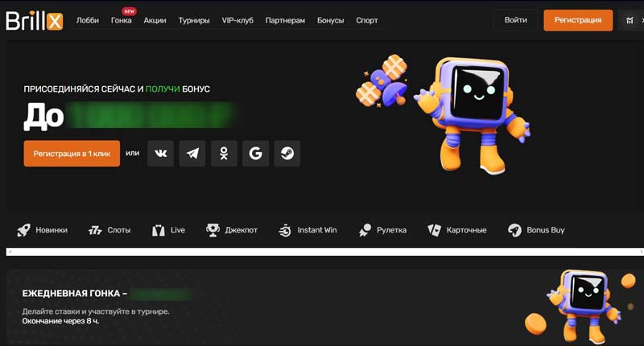Viewport: 644px width, 346px height.
Task: Go to the Гонка menu item
Action: click(x=122, y=20)
